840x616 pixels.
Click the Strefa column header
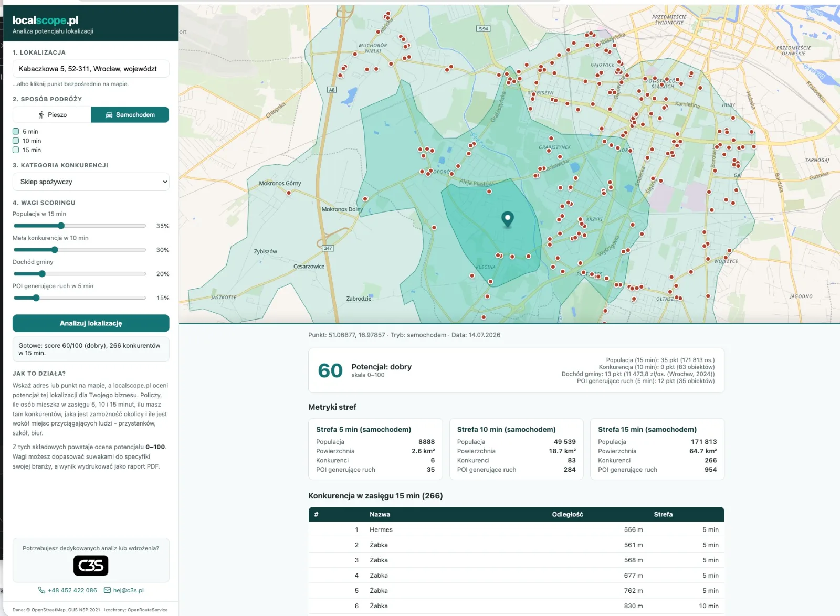tap(663, 515)
